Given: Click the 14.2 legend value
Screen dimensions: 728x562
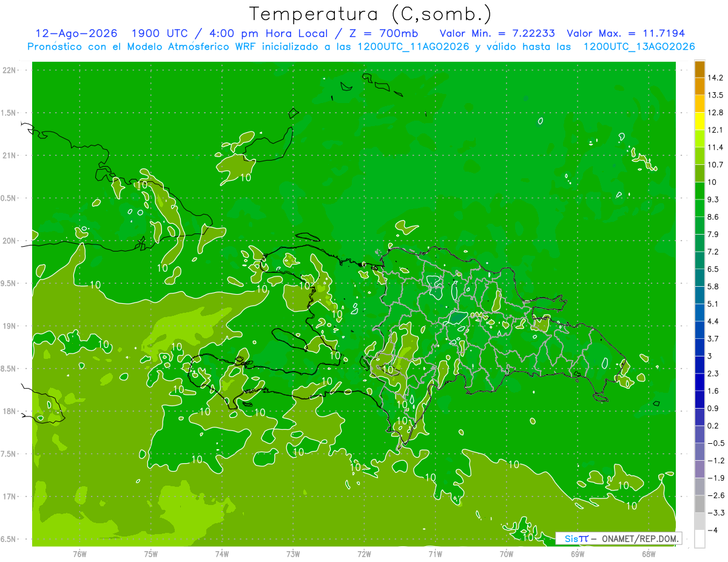Looking at the screenshot, I should (715, 78).
